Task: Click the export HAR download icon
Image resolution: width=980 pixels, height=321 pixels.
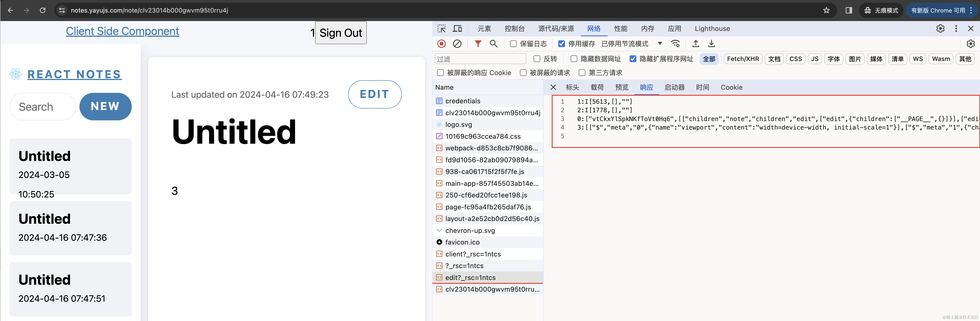Action: [711, 44]
